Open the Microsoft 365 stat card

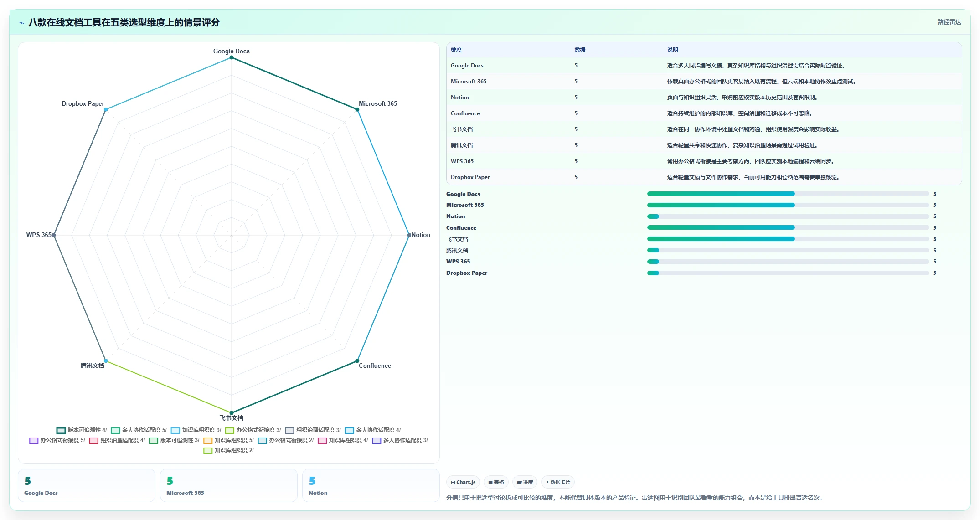(x=229, y=485)
